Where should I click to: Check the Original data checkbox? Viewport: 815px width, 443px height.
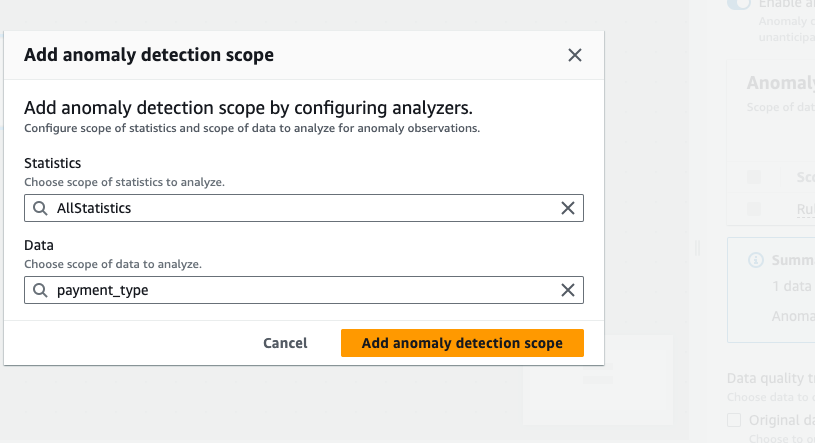coord(734,419)
